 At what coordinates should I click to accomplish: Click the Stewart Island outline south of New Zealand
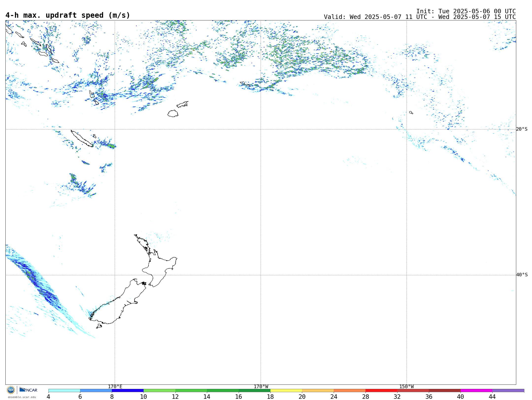(99, 326)
